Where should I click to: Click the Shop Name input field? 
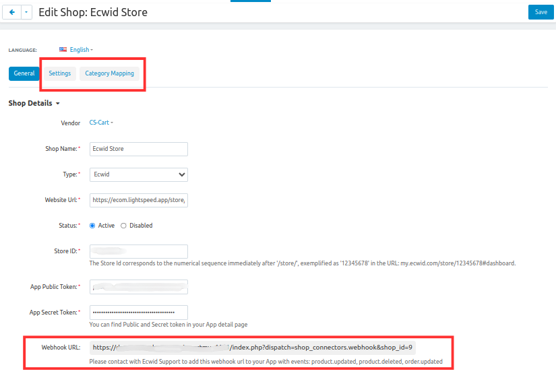139,149
